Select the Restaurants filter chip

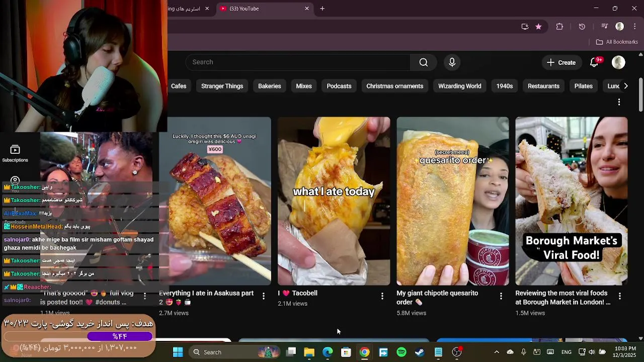point(543,86)
